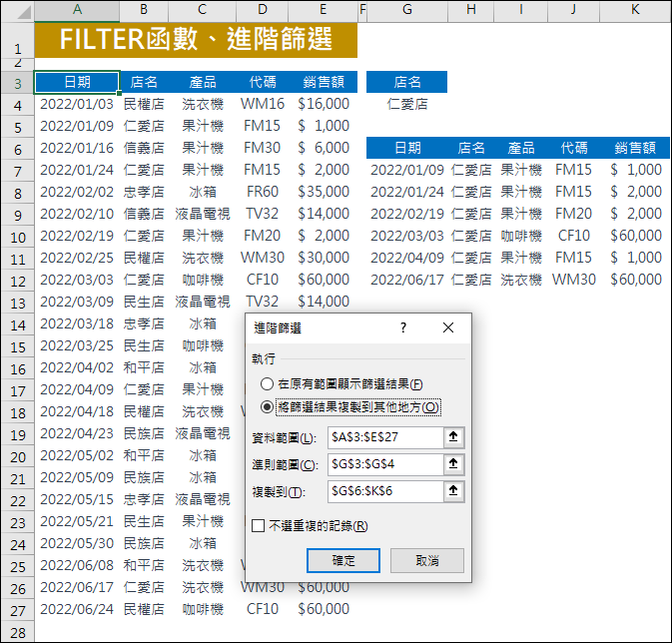Viewport: 672px width, 643px height.
Task: Click result cell 2022/01/09 in column G
Action: pos(407,170)
